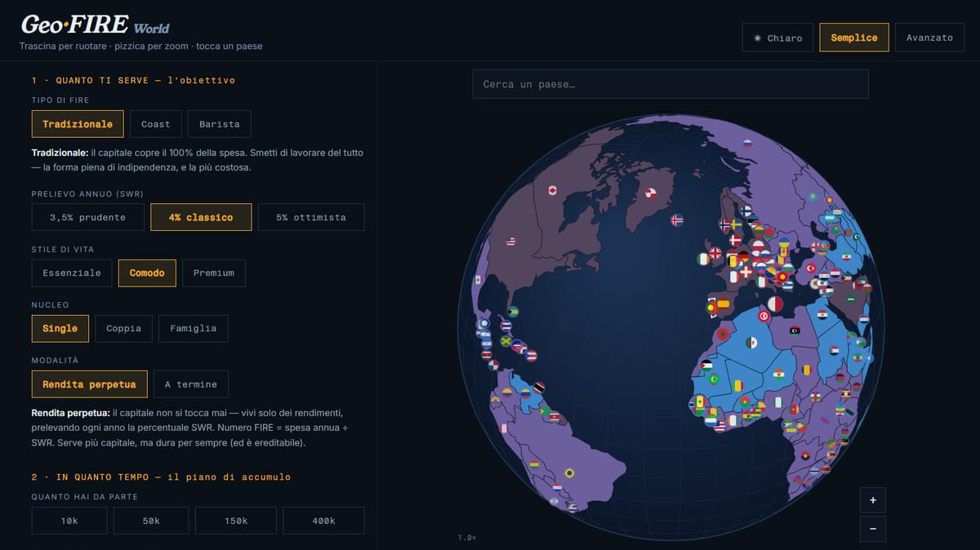
Task: Choose Coast FIRE type
Action: click(156, 124)
